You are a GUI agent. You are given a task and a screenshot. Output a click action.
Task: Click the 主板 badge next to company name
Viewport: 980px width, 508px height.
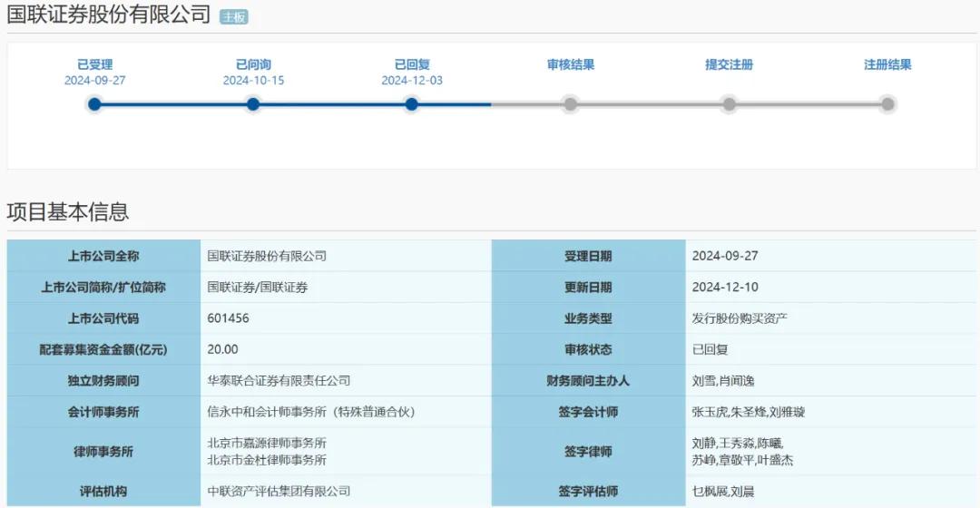click(234, 17)
